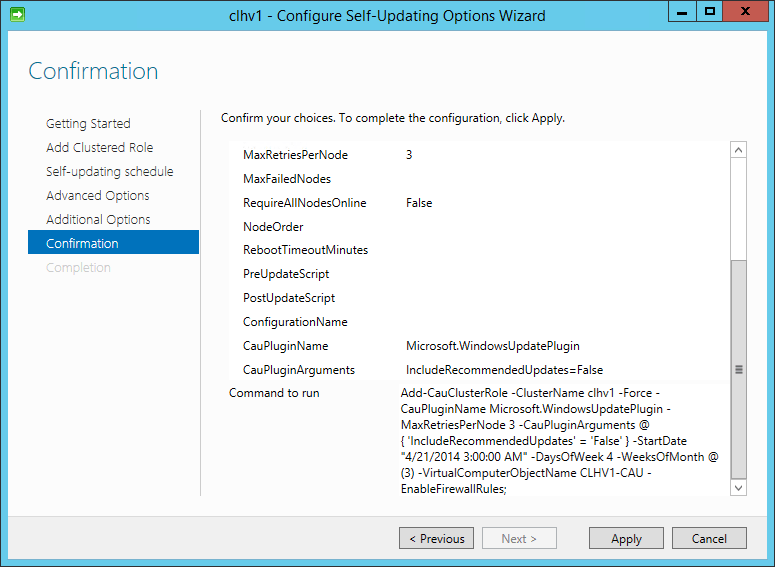Click the 'Confirm your choices' instruction text
775x567 pixels.
point(393,118)
